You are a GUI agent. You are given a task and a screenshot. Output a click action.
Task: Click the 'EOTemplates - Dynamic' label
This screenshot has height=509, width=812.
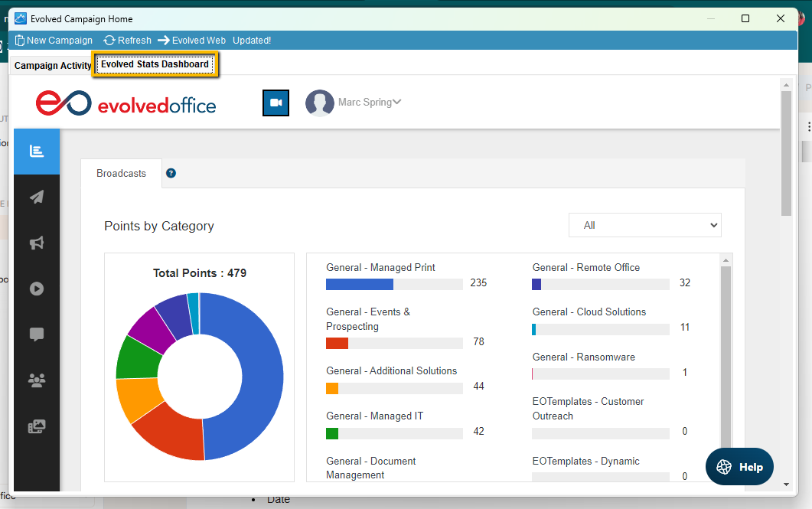tap(585, 462)
